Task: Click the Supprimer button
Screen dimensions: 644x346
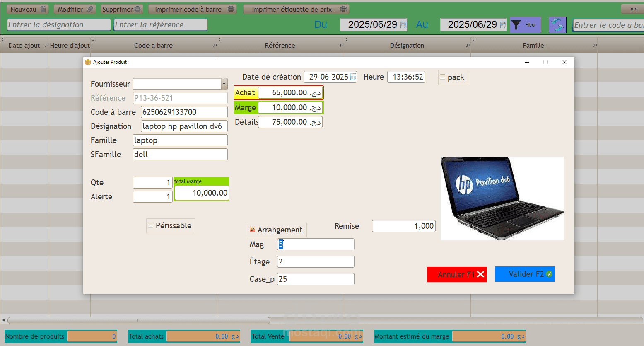Action: [x=122, y=9]
